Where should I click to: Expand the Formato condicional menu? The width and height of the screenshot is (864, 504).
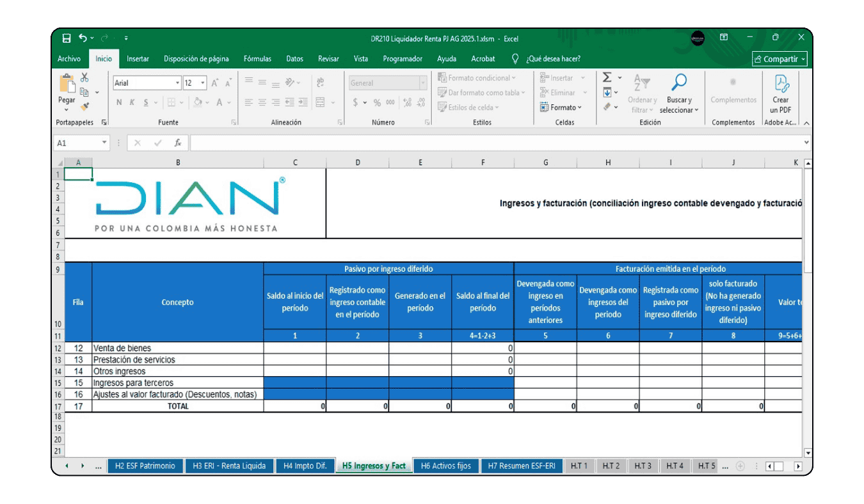pyautogui.click(x=477, y=77)
